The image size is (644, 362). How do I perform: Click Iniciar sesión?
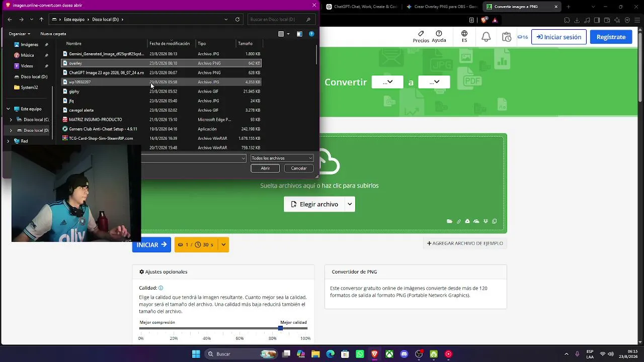[559, 37]
